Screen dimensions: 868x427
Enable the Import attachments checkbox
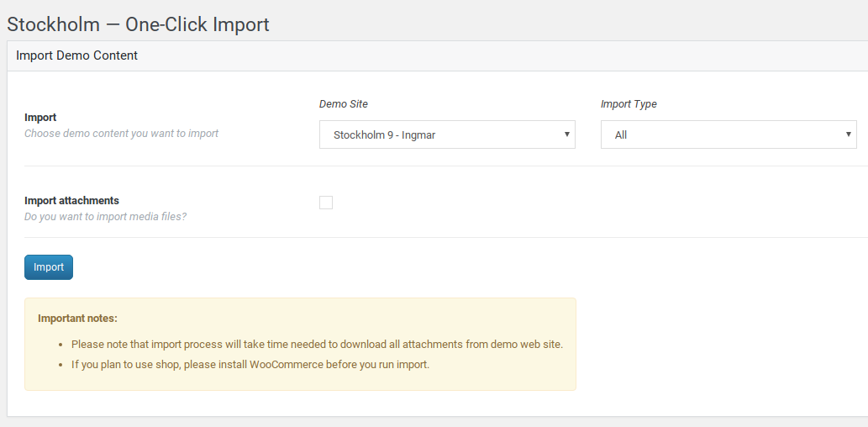[x=326, y=202]
